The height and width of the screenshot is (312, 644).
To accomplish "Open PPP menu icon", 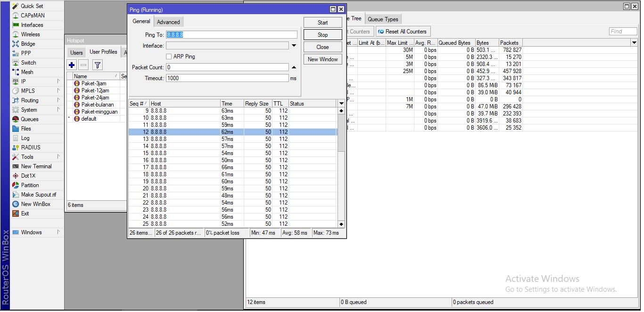I will 16,53.
